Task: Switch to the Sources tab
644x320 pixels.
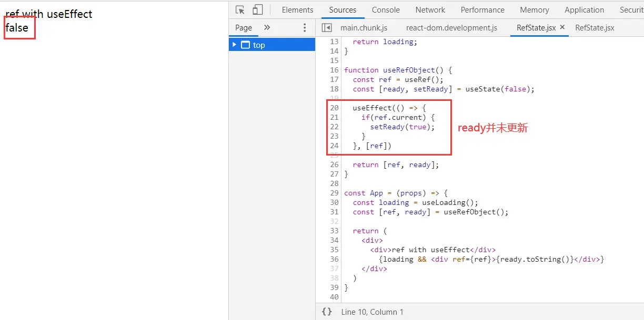Action: point(343,9)
